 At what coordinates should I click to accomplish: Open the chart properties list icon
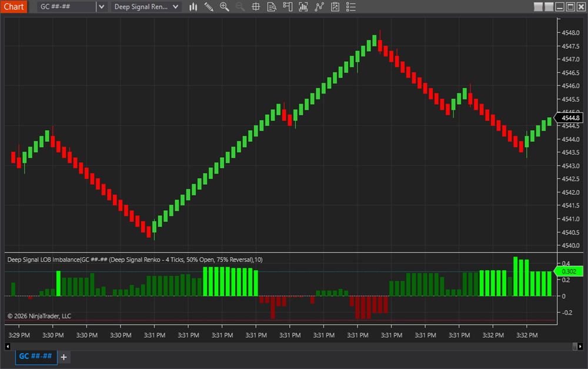click(x=351, y=6)
